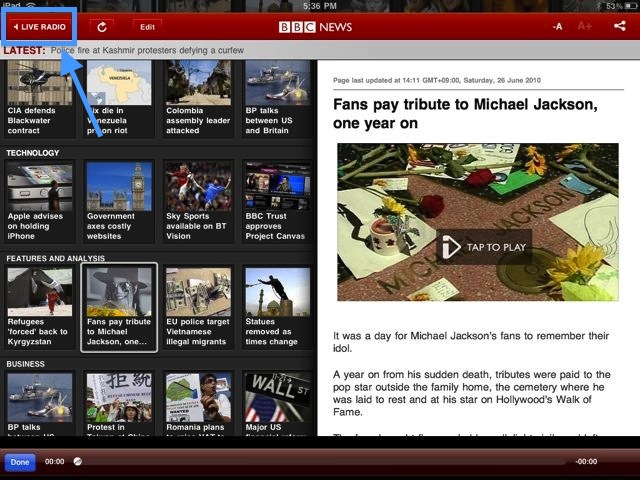Open the Live Radio button
Screen dimensions: 640x480
(x=39, y=27)
